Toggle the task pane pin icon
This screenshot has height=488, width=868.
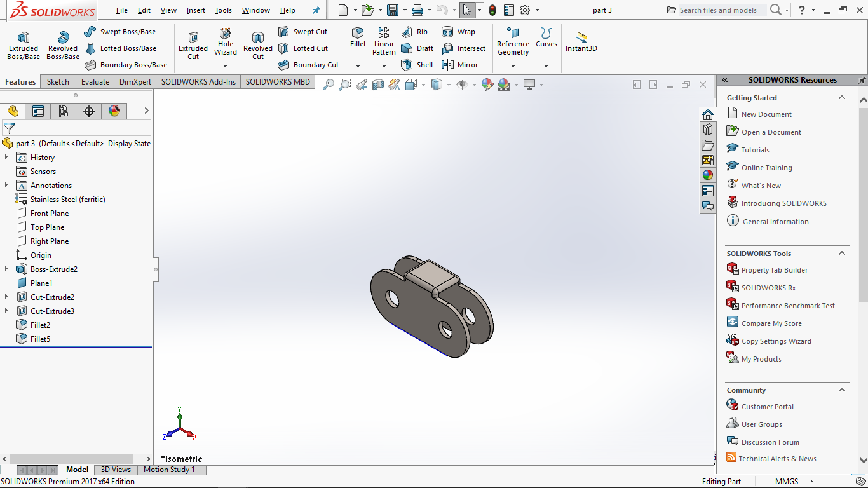[x=862, y=80]
